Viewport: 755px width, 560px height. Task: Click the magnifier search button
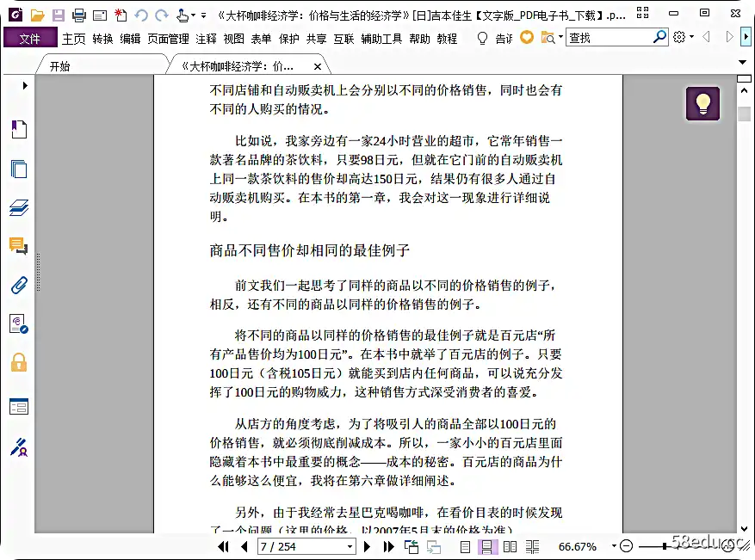[659, 37]
